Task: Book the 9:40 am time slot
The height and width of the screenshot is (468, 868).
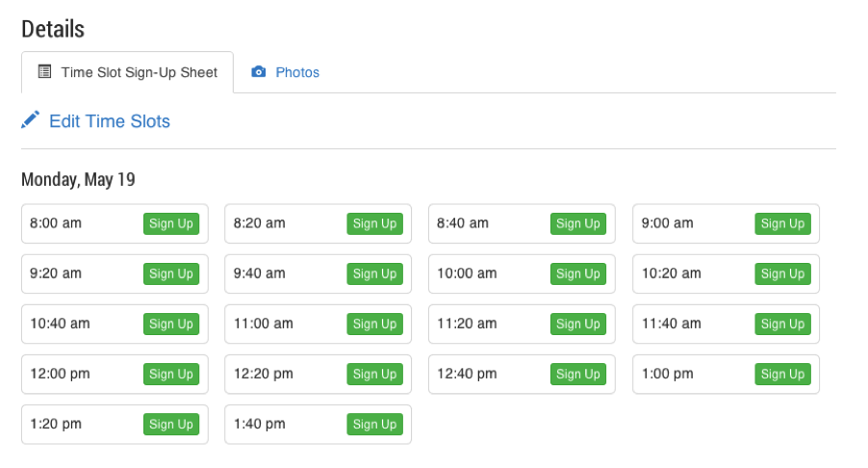Action: point(374,273)
